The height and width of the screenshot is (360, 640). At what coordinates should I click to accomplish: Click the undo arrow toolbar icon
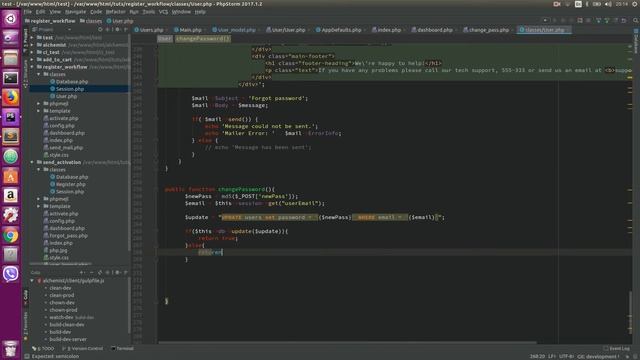point(624,20)
